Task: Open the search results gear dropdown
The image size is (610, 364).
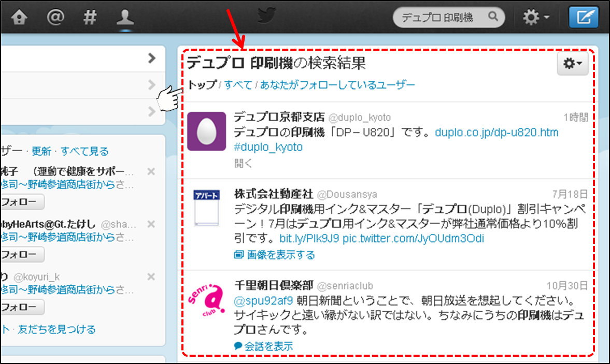Action: tap(572, 63)
